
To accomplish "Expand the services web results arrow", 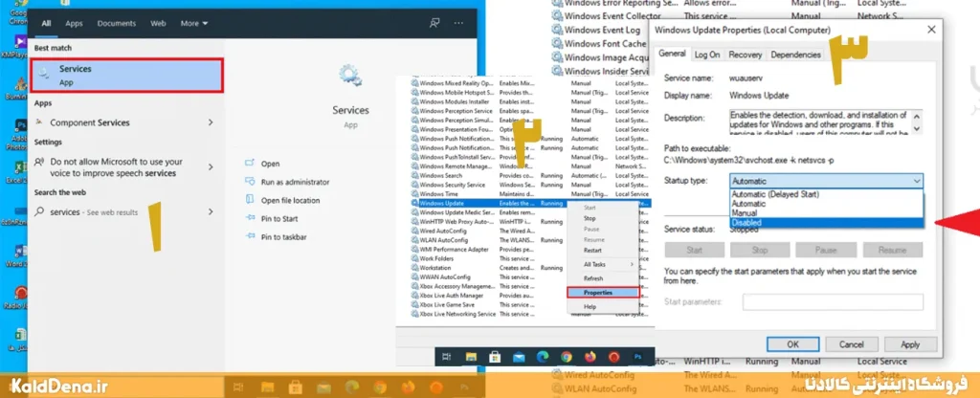I will coord(210,211).
